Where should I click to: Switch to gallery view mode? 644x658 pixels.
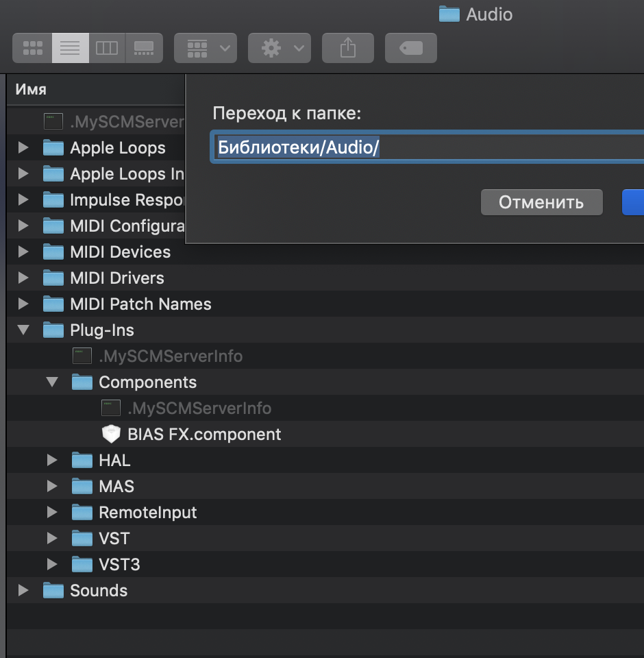tap(144, 48)
